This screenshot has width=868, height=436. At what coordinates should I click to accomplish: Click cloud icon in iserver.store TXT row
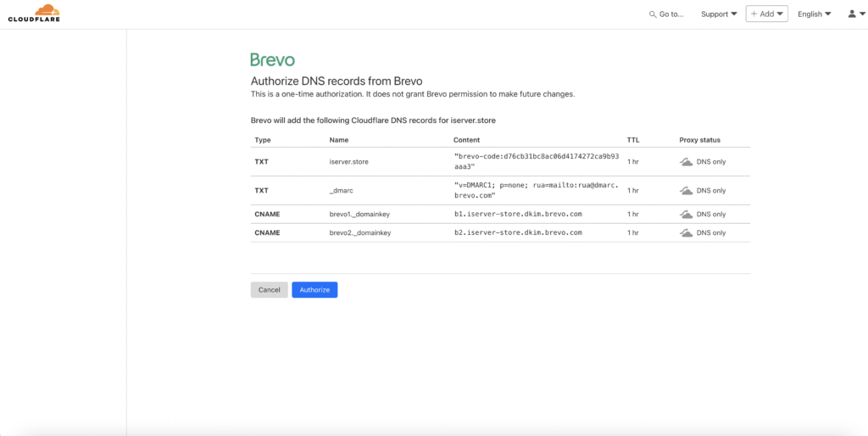click(x=686, y=162)
